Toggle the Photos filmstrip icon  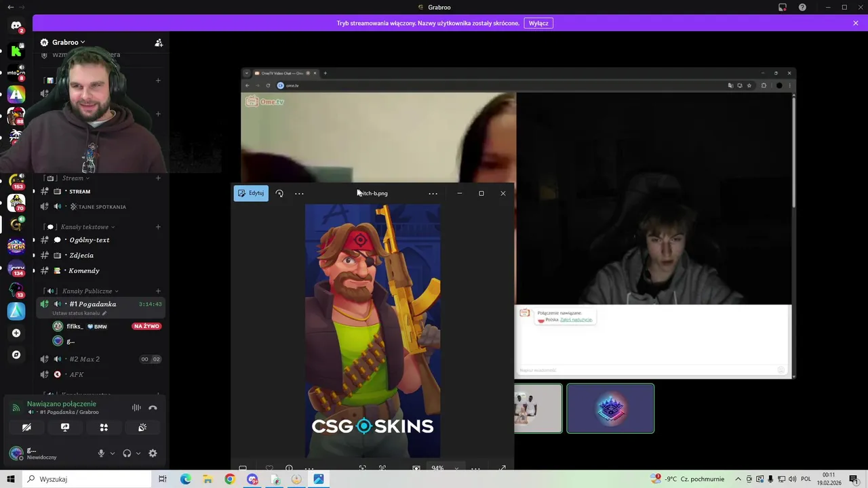pos(243,468)
